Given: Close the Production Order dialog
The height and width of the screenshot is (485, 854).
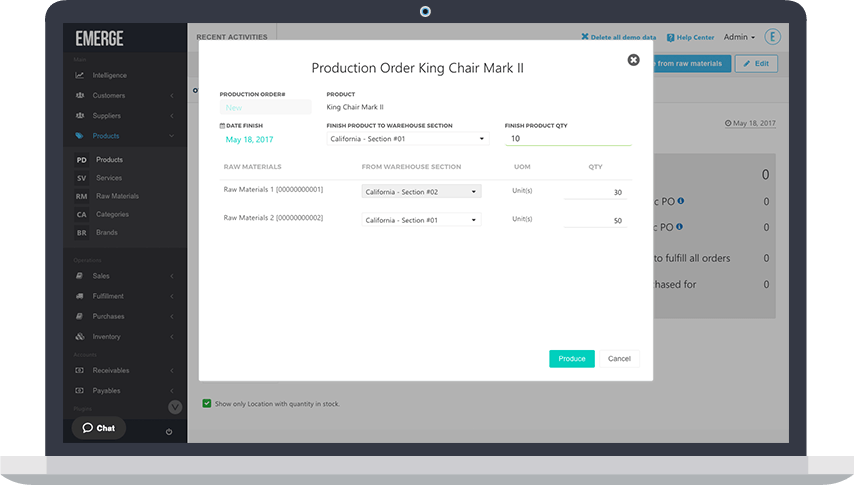Looking at the screenshot, I should pos(633,60).
